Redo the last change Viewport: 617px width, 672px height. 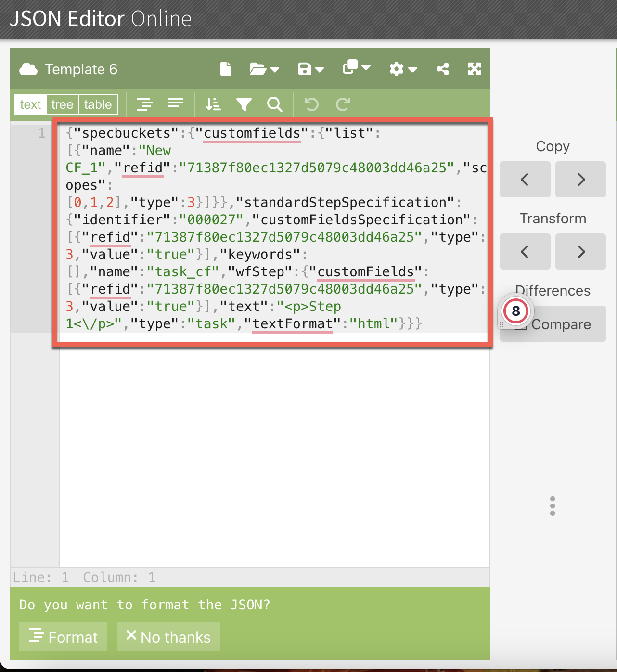(343, 104)
